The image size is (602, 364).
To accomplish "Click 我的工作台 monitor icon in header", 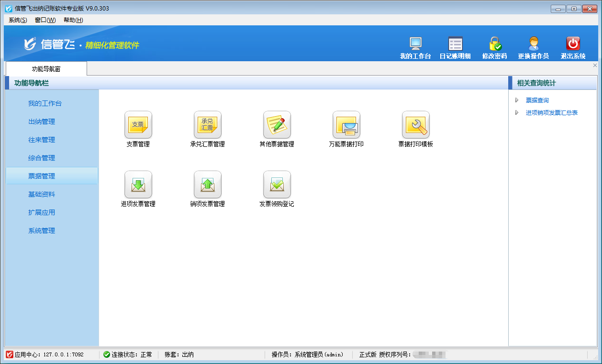I will [415, 44].
